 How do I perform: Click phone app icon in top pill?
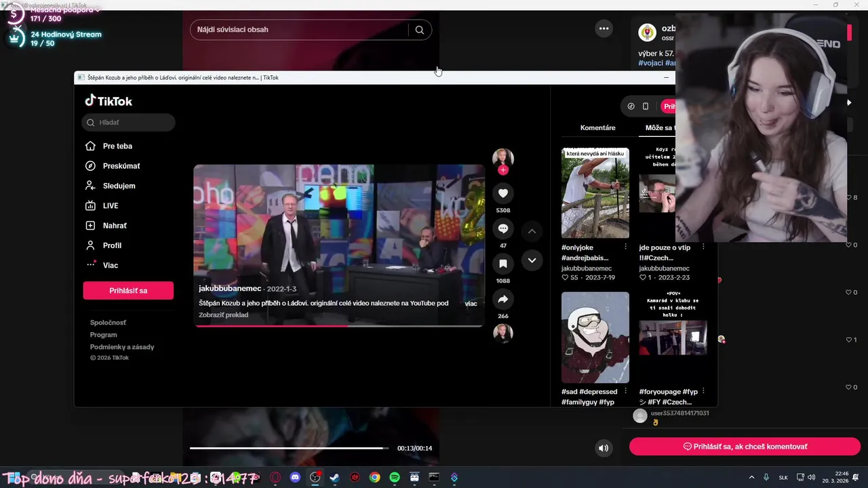point(646,106)
